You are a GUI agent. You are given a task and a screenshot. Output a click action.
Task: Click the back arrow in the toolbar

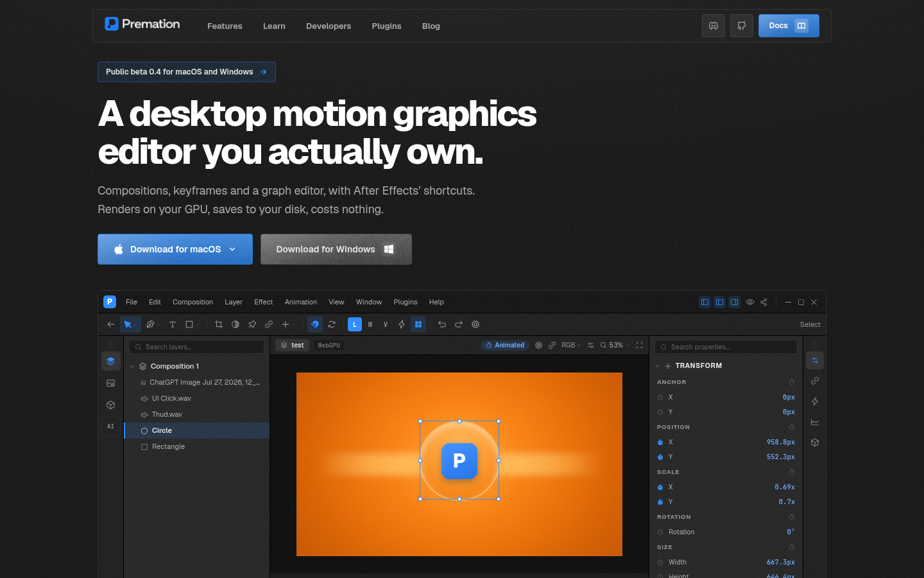(111, 324)
